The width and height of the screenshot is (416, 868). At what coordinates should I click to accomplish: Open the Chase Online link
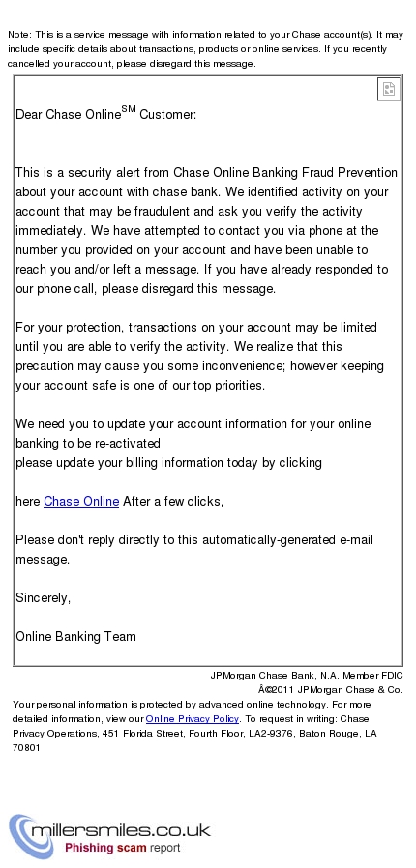[81, 502]
